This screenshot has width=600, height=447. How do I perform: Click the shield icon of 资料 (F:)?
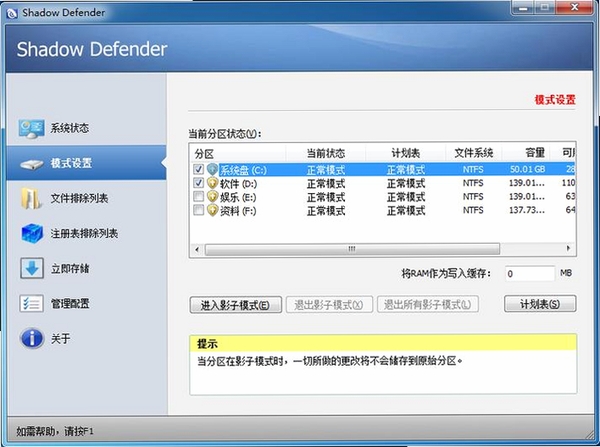(x=212, y=210)
